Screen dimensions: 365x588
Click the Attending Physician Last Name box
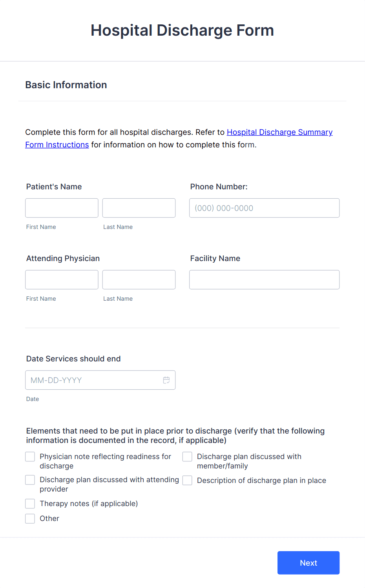click(139, 279)
